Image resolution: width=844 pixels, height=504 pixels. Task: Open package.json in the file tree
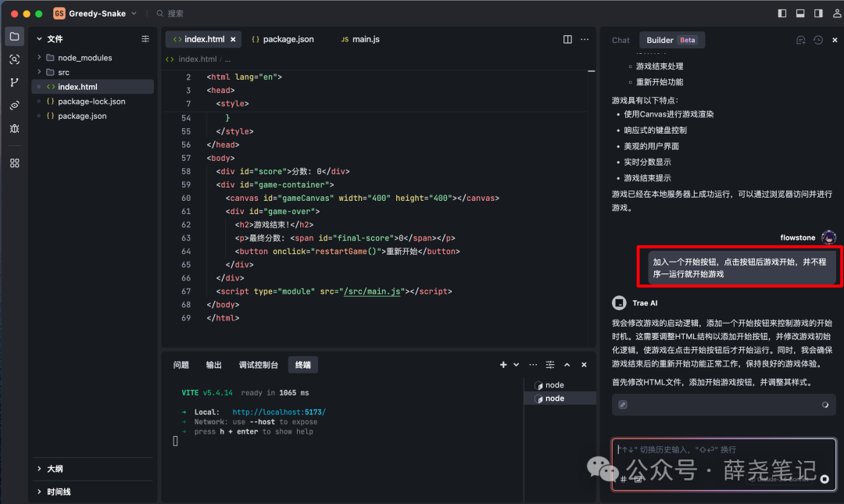click(x=92, y=116)
